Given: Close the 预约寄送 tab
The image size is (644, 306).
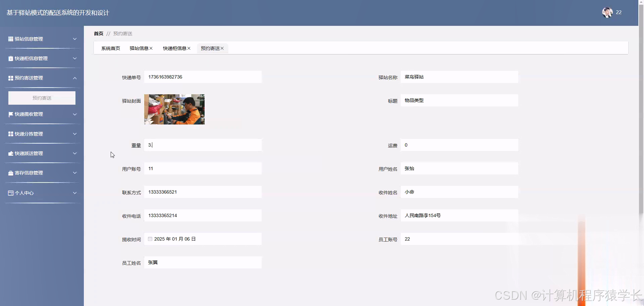Looking at the screenshot, I should tap(222, 48).
